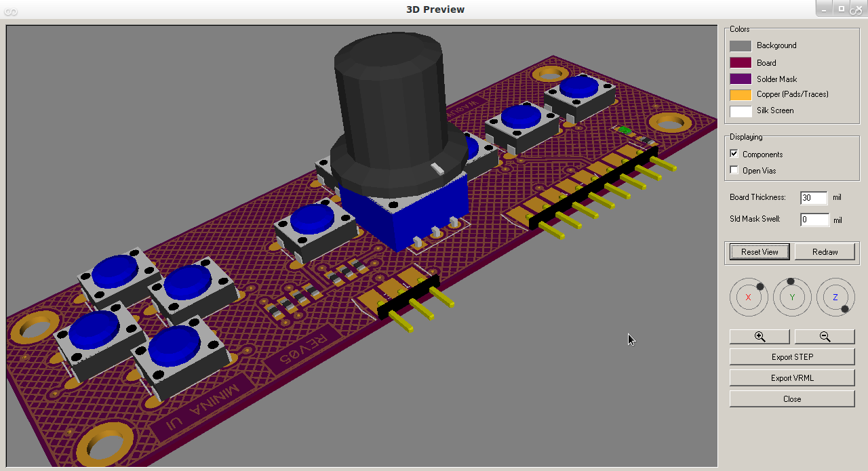Close the 3D Preview dialog
The width and height of the screenshot is (868, 471).
tap(791, 398)
